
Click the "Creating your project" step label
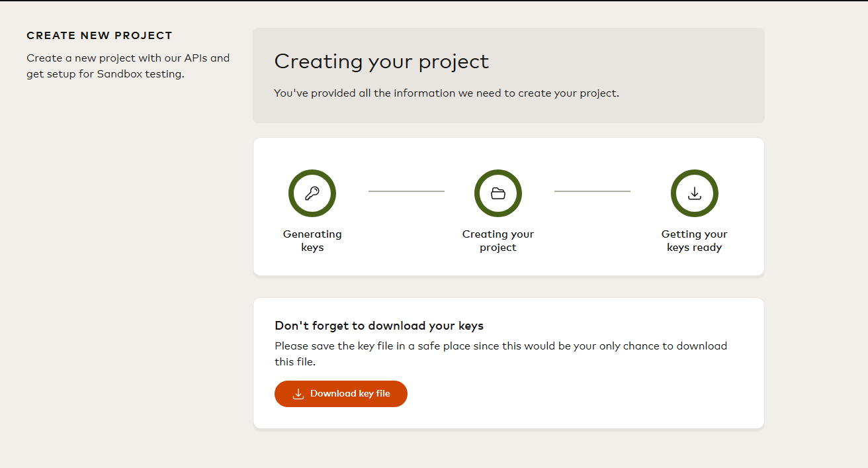pyautogui.click(x=498, y=241)
